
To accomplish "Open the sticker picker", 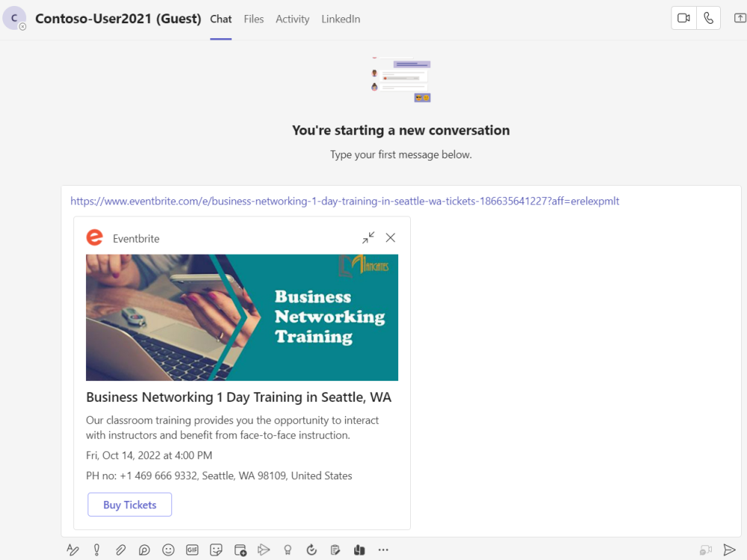I will (x=216, y=550).
